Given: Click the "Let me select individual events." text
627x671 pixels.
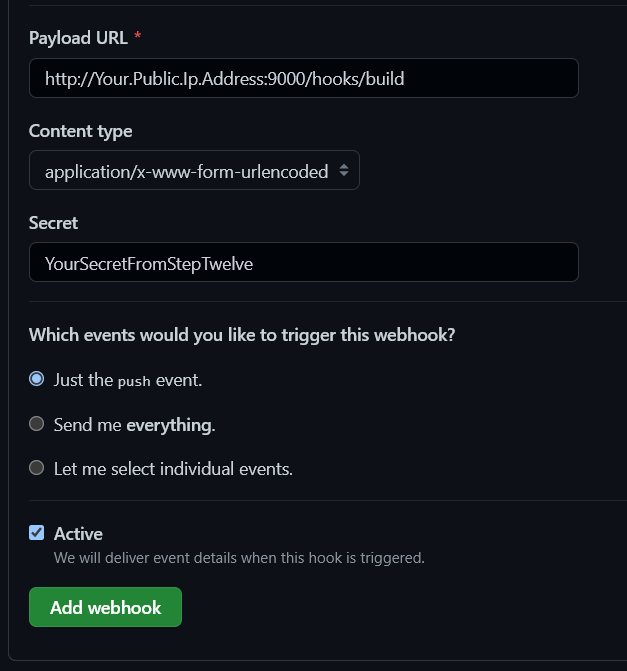Looking at the screenshot, I should tap(173, 469).
